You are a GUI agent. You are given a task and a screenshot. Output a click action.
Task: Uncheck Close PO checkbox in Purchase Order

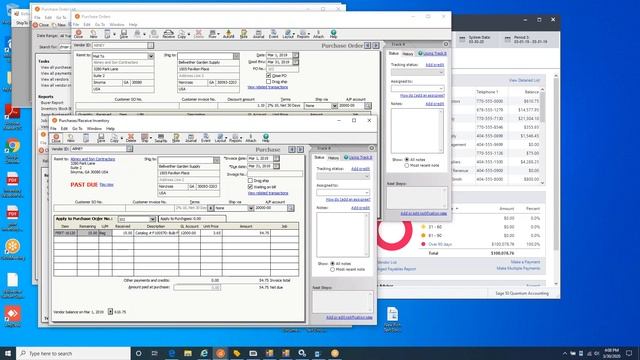point(269,76)
